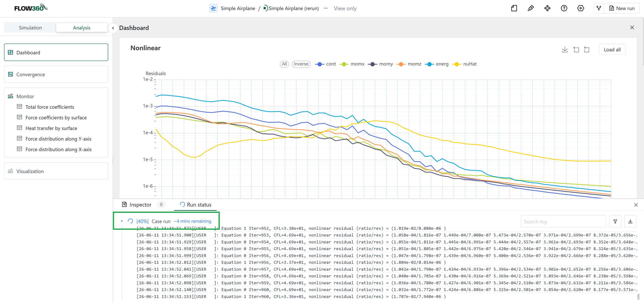Open the notes page icon in the top toolbar

coord(514,8)
